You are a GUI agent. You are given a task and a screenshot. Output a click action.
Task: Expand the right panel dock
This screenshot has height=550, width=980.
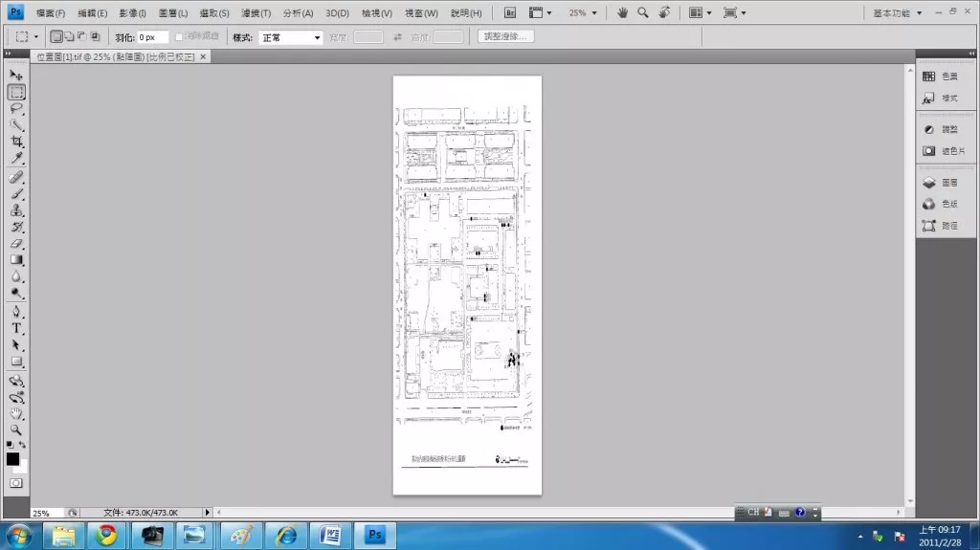click(972, 54)
